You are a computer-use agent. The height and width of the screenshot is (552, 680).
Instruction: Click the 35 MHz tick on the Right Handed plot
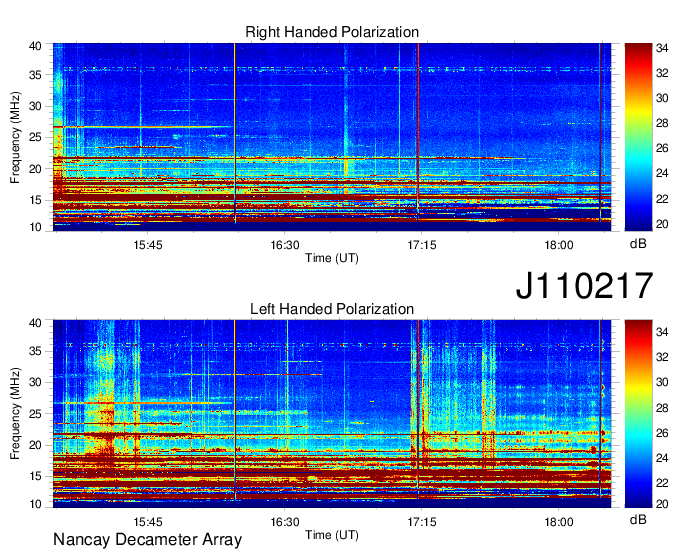[x=35, y=75]
